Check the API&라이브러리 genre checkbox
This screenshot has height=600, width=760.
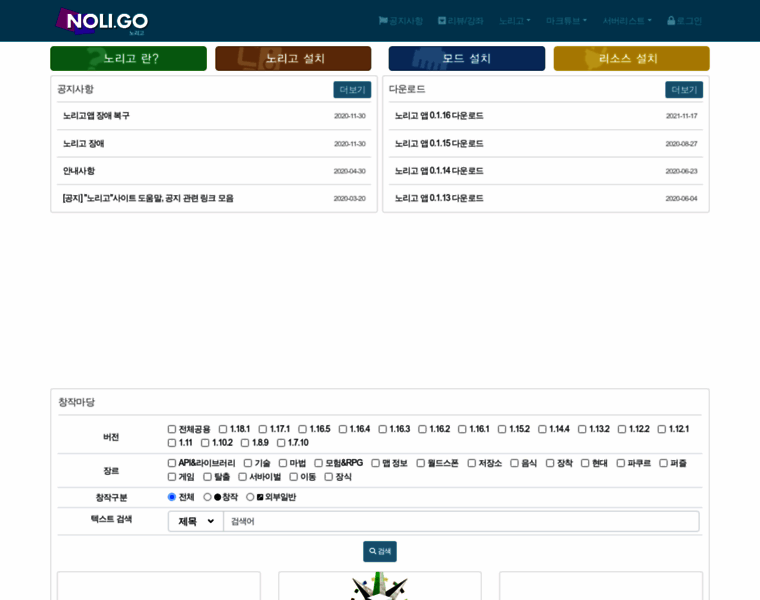(x=172, y=463)
